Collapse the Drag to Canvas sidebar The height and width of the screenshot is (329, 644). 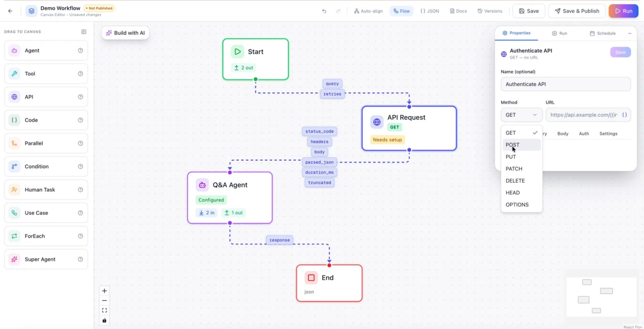[x=84, y=32]
